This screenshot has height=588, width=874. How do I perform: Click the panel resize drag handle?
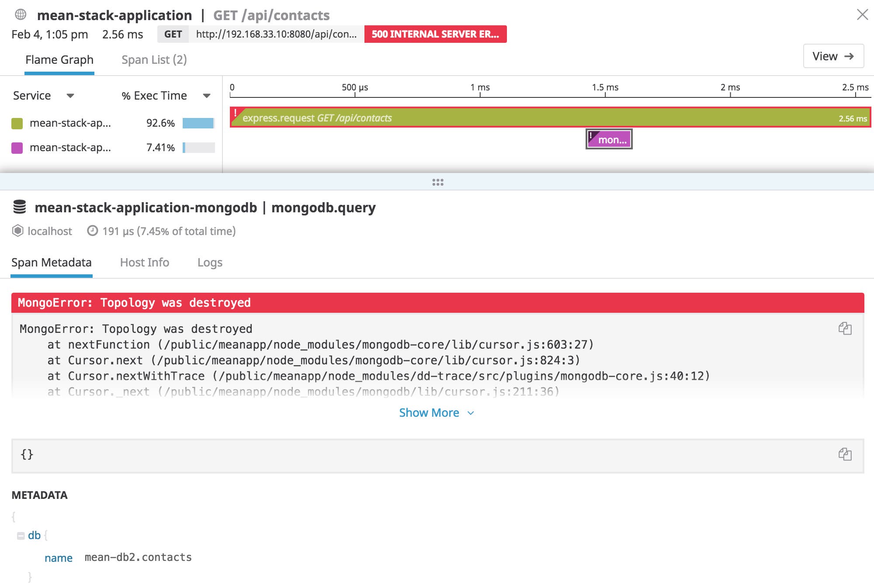(x=437, y=182)
